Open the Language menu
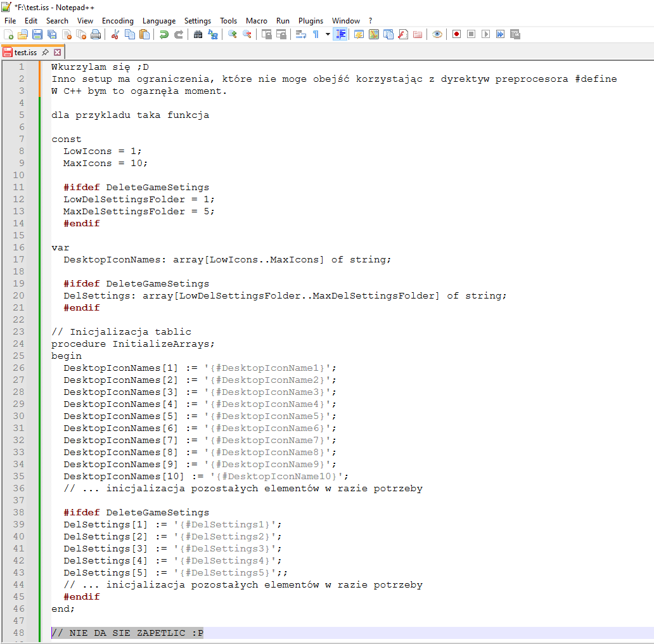This screenshot has width=654, height=644. coord(159,20)
